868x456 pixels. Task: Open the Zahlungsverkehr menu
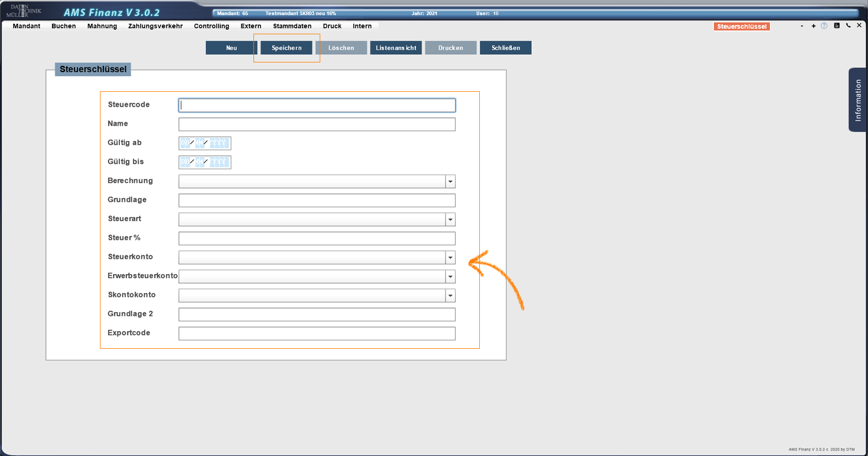tap(155, 26)
